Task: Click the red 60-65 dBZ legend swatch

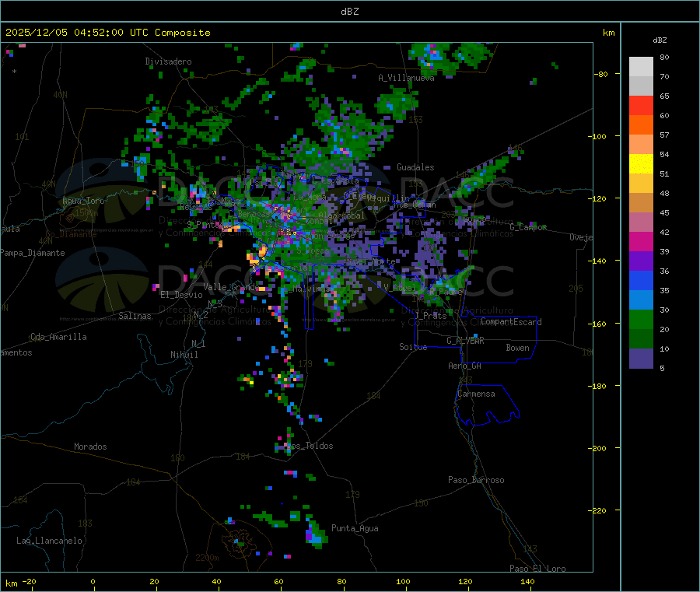Action: point(641,105)
